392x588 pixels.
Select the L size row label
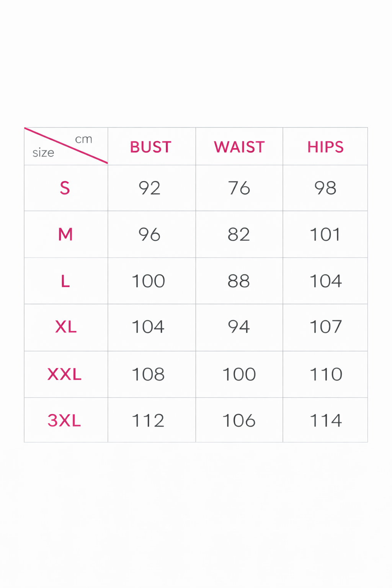[x=65, y=281]
